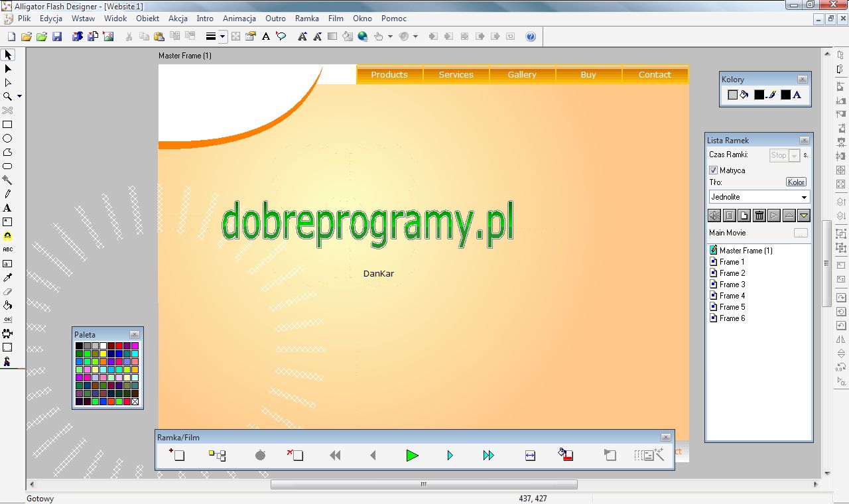Open the Czas Ramki dropdown arrow
Screen dimensions: 849x504
click(793, 155)
